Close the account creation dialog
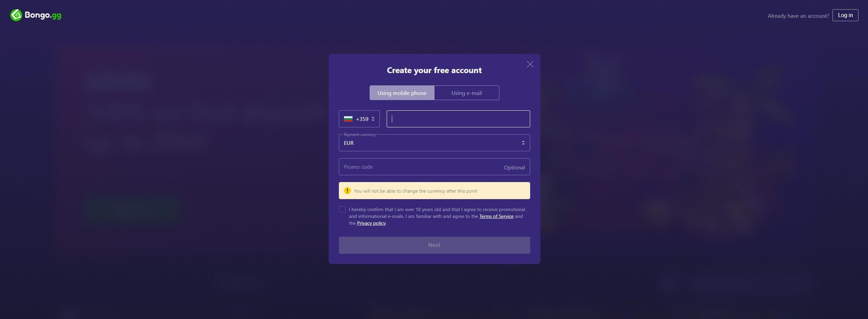Viewport: 868px width, 319px height. click(x=530, y=64)
